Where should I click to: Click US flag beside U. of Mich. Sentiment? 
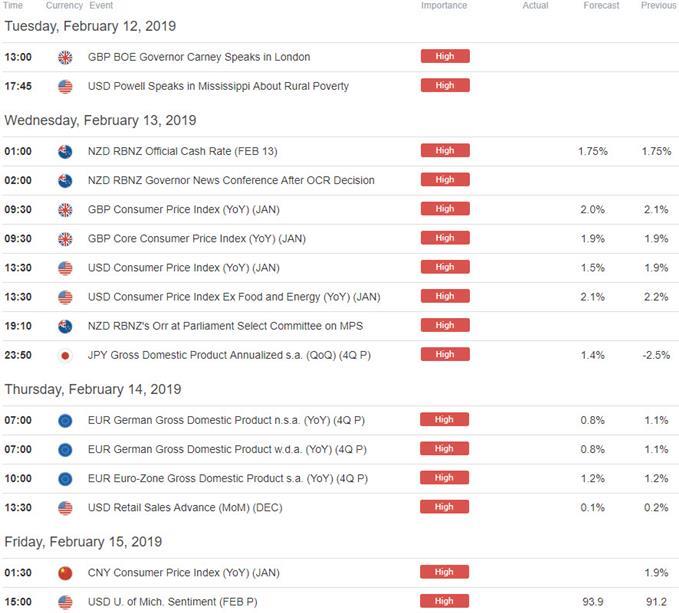click(66, 602)
